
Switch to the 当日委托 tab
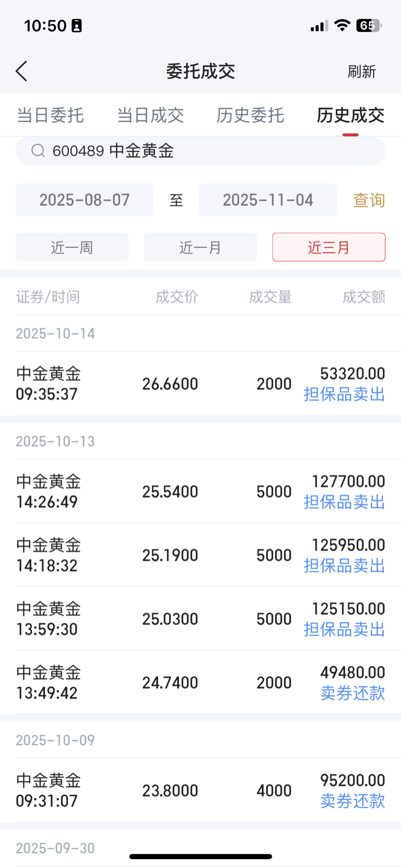click(50, 115)
